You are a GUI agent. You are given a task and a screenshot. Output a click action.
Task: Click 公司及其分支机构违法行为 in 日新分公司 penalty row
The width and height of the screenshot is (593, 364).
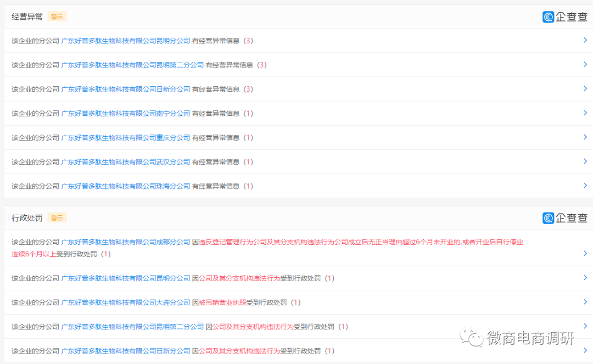239,351
